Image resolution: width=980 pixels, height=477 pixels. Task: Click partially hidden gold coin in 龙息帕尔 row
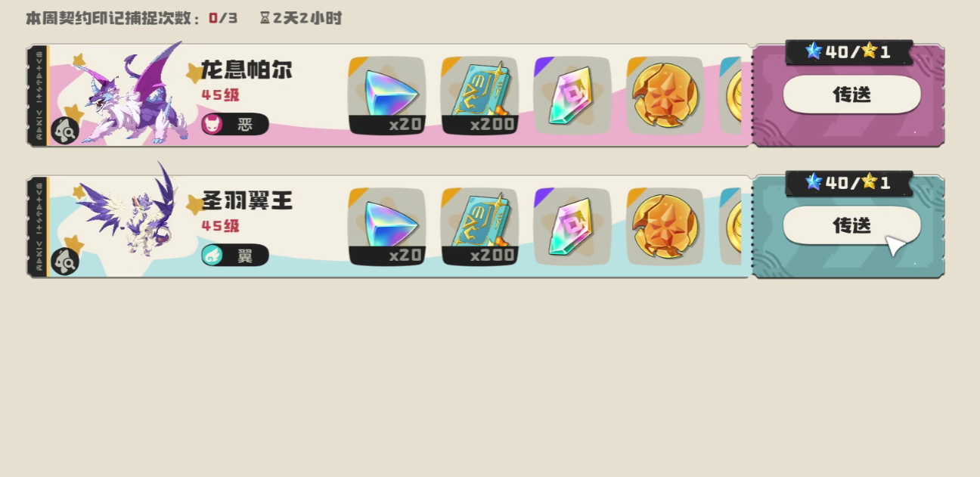pyautogui.click(x=730, y=95)
